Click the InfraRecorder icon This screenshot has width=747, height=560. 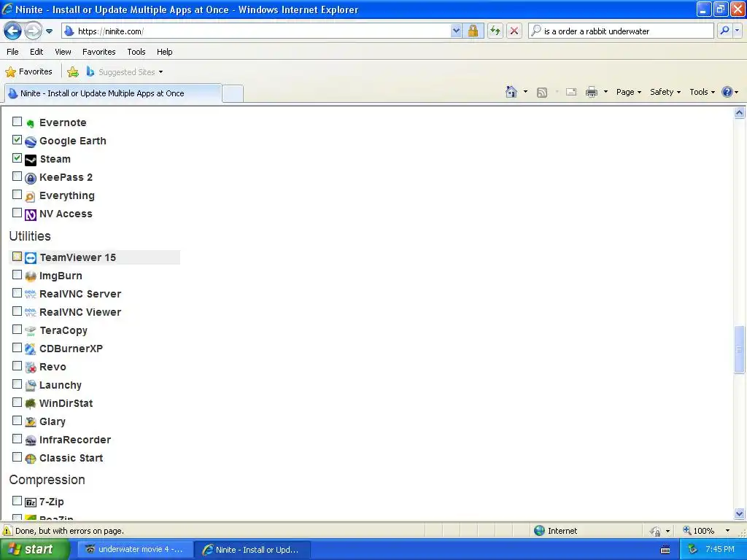point(31,440)
